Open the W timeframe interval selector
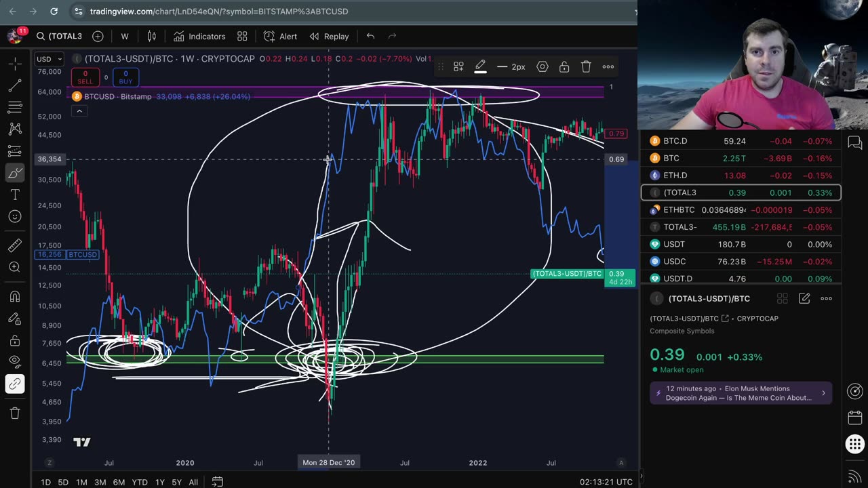Screen dimensions: 868x488 point(125,36)
